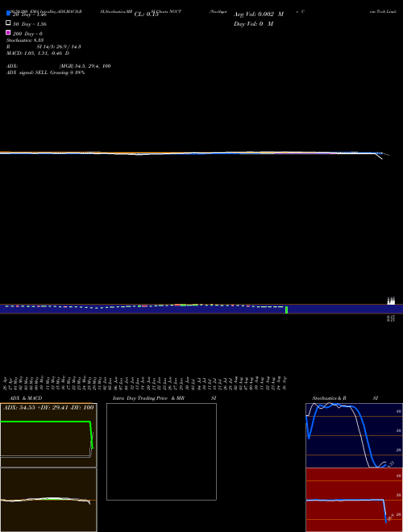This screenshot has width=403, height=532.
Task: Open the ADX chart panel with green line
Action: 48,435
